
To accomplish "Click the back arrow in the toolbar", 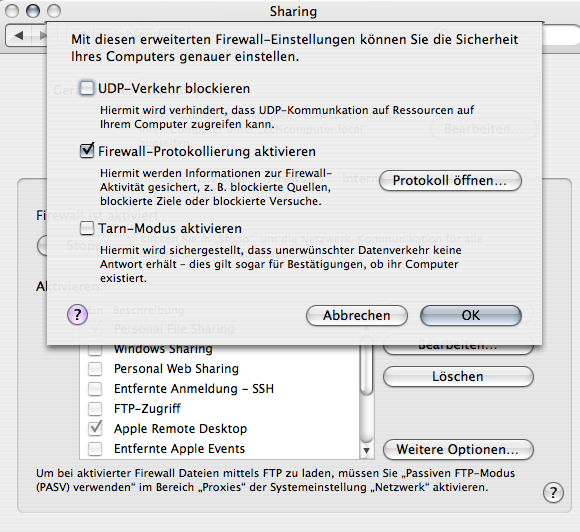I will pyautogui.click(x=19, y=36).
